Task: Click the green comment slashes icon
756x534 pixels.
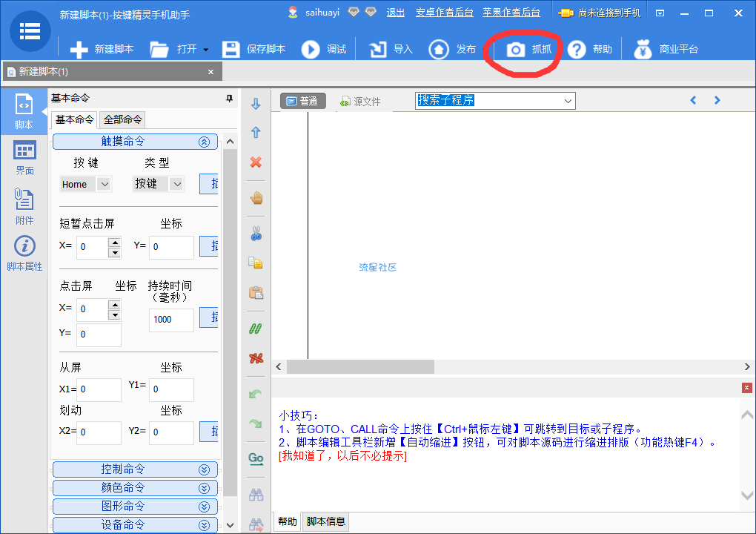Action: pyautogui.click(x=256, y=328)
